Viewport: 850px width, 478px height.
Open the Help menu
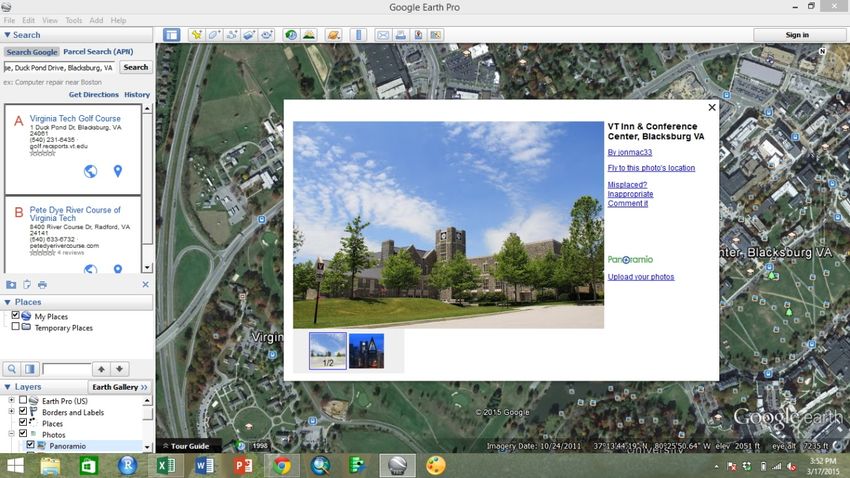[x=118, y=20]
